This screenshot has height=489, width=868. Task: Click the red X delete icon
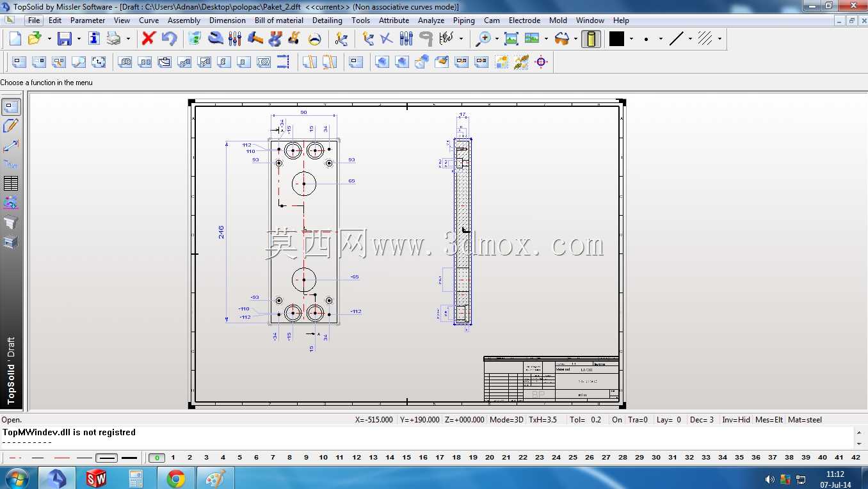click(x=149, y=38)
